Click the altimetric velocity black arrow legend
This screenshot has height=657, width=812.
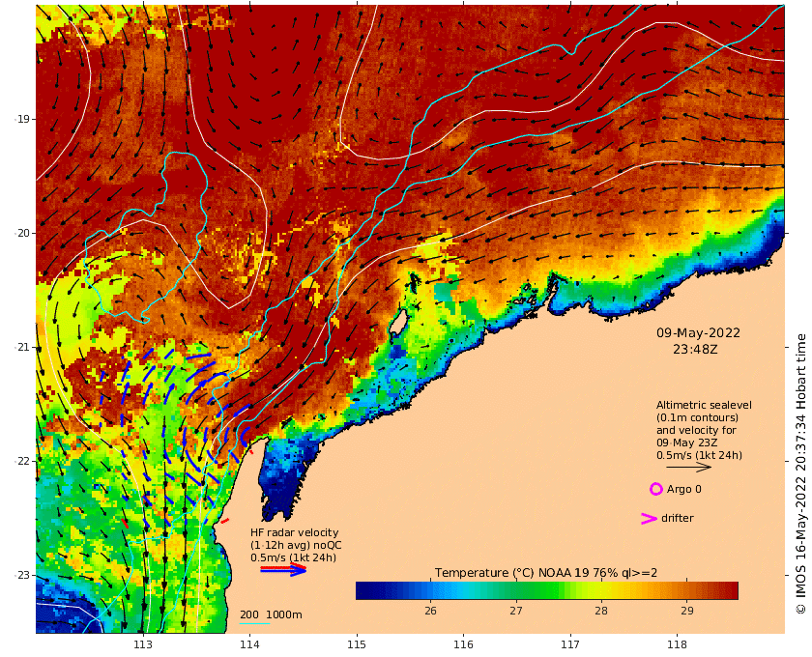pos(688,468)
